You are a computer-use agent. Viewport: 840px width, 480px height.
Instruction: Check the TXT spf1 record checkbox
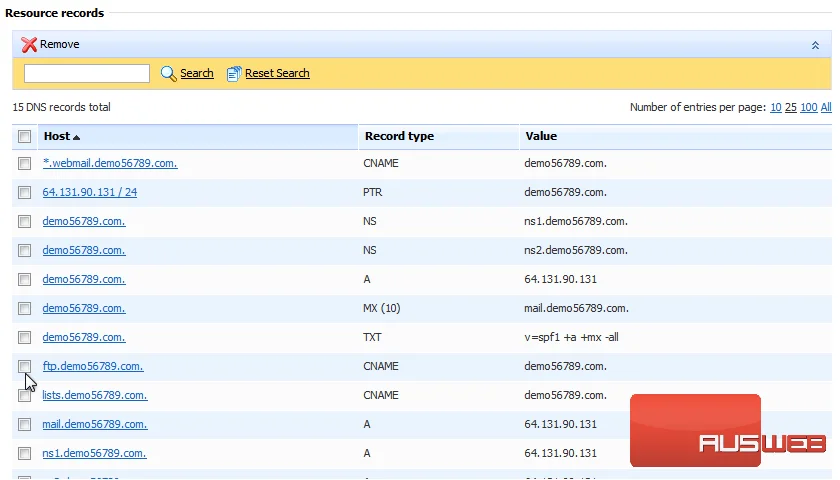click(25, 337)
